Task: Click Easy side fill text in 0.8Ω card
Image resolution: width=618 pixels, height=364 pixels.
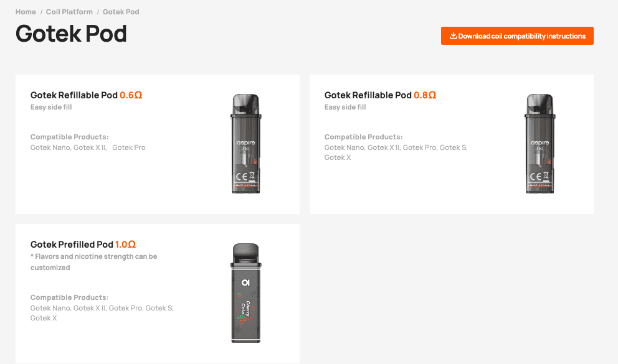Action: 345,107
